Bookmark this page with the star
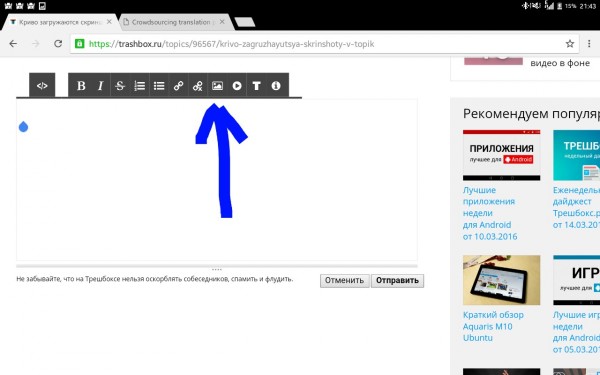 coord(570,44)
